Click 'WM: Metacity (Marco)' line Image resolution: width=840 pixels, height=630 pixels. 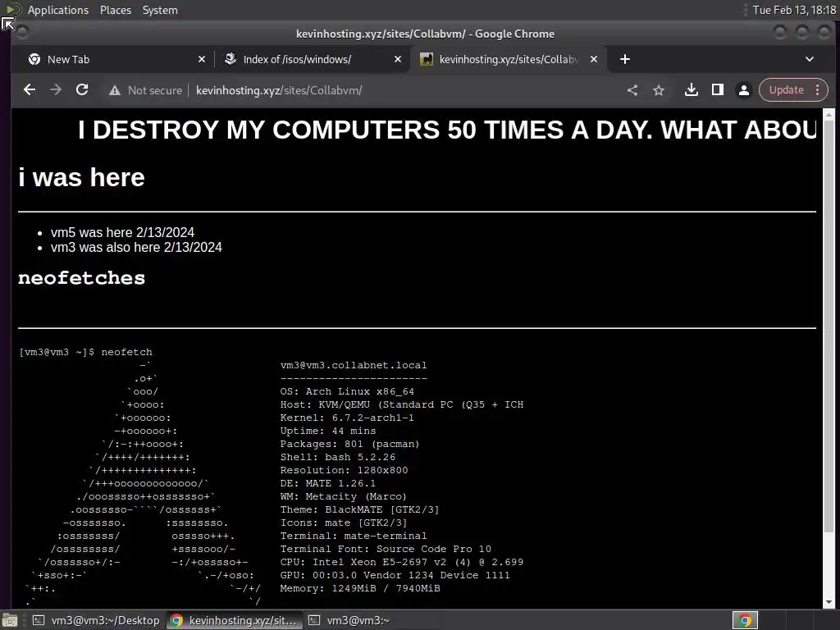tap(344, 496)
